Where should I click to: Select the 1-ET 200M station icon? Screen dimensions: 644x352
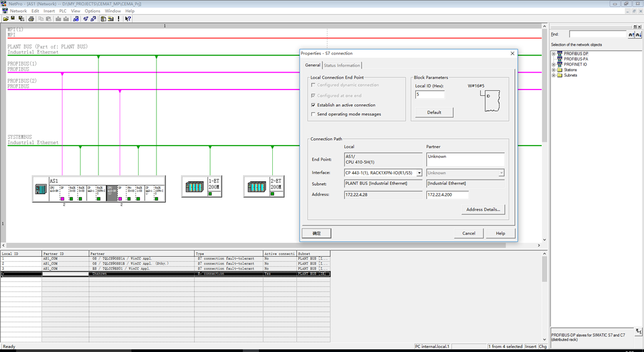click(195, 187)
